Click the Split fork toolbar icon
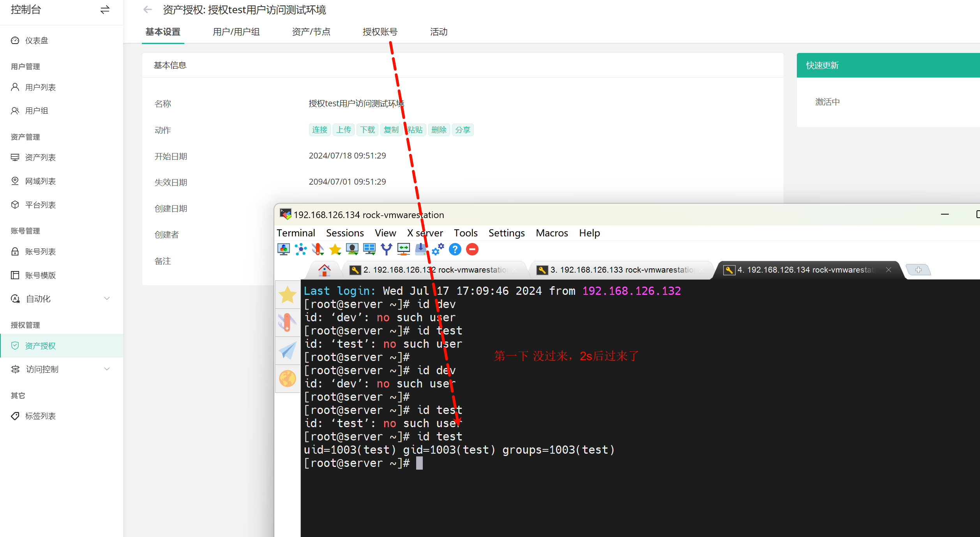This screenshot has height=537, width=980. (x=386, y=249)
